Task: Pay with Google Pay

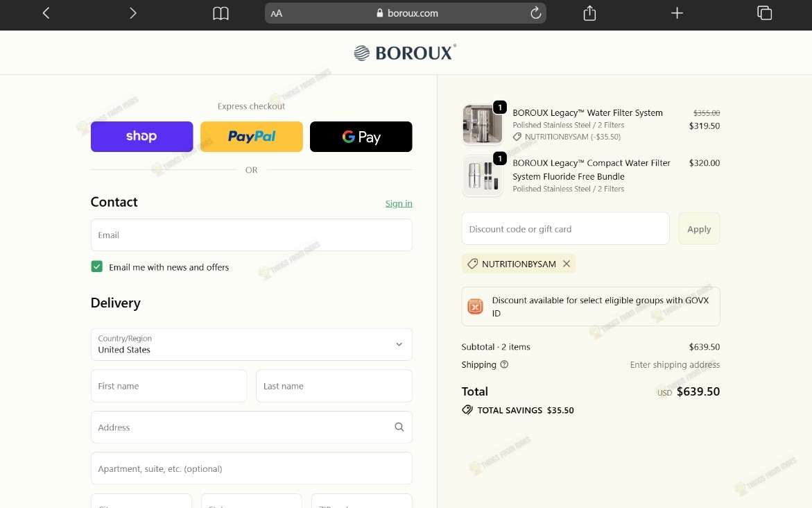Action: click(x=361, y=136)
